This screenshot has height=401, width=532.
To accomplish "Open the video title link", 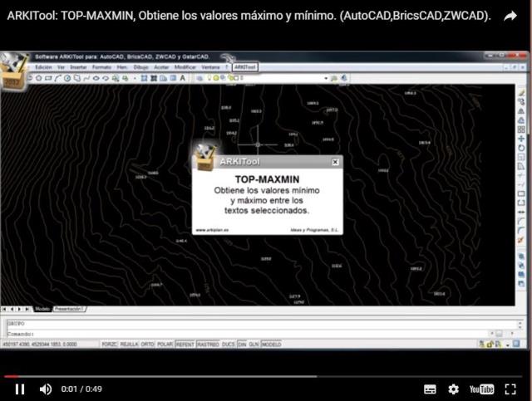I will pos(249,16).
